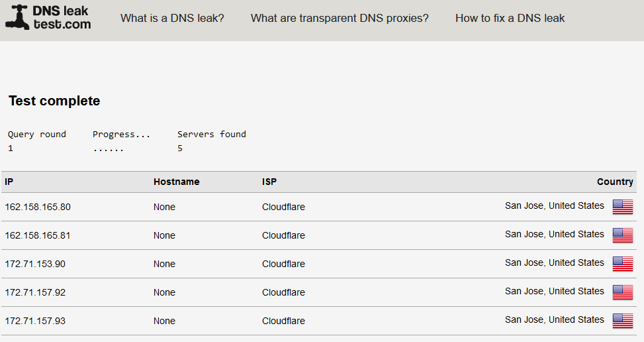Click the US flag for 172.71.157.93
The height and width of the screenshot is (342, 644).
coord(622,321)
